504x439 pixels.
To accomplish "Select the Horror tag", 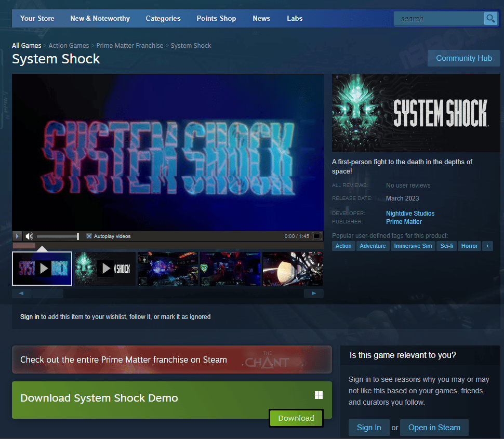I will pyautogui.click(x=469, y=246).
